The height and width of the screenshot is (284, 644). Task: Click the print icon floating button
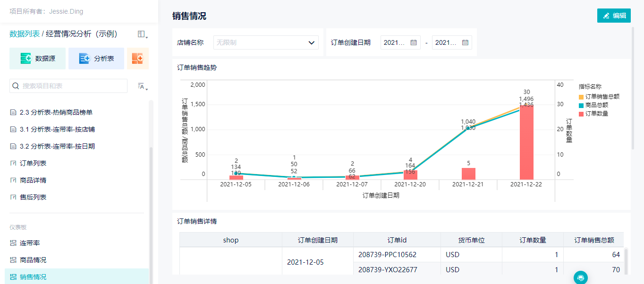tap(581, 278)
